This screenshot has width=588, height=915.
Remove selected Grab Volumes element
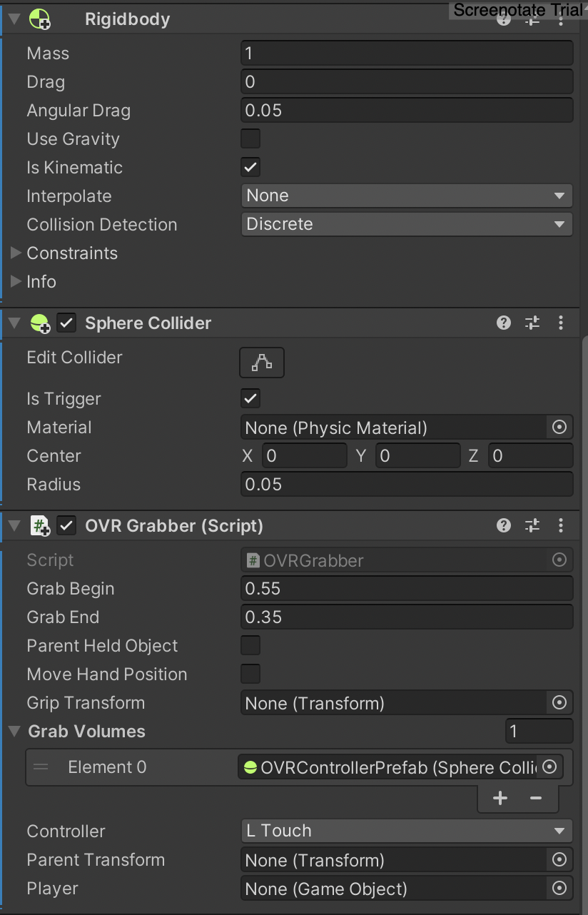pos(536,798)
